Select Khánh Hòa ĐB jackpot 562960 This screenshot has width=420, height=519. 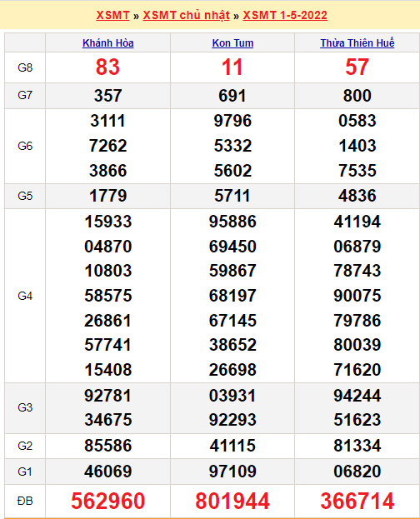pos(108,501)
